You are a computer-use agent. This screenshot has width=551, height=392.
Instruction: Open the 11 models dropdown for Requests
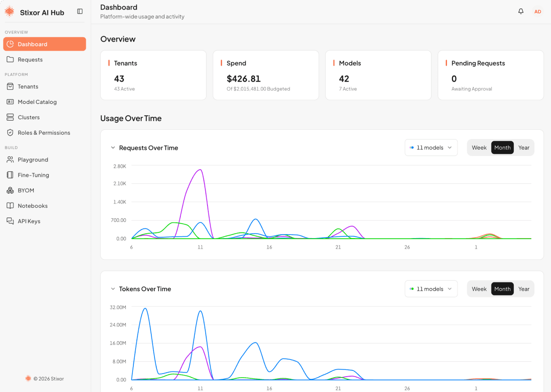[x=431, y=148]
